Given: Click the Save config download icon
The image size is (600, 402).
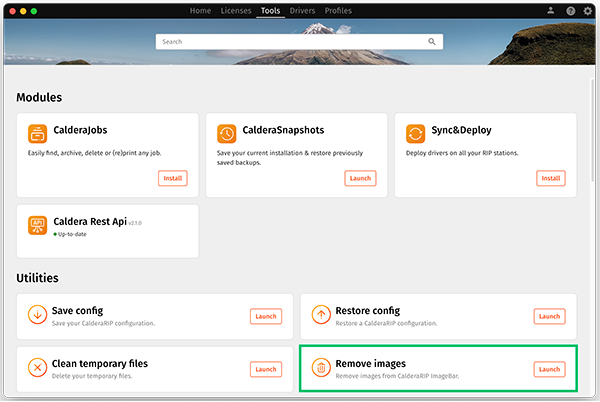Looking at the screenshot, I should (x=38, y=314).
